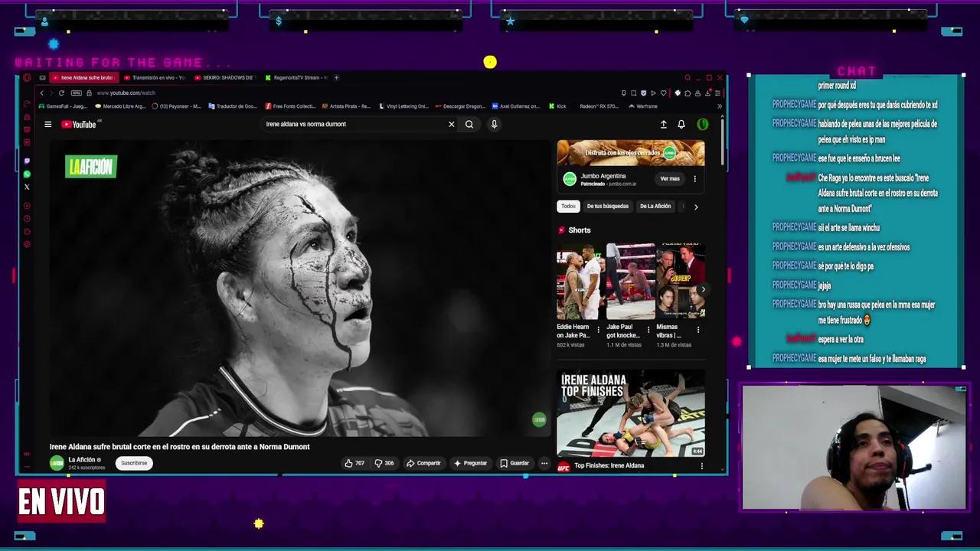Click the Compartir button under the video
This screenshot has height=551, width=980.
(x=423, y=463)
